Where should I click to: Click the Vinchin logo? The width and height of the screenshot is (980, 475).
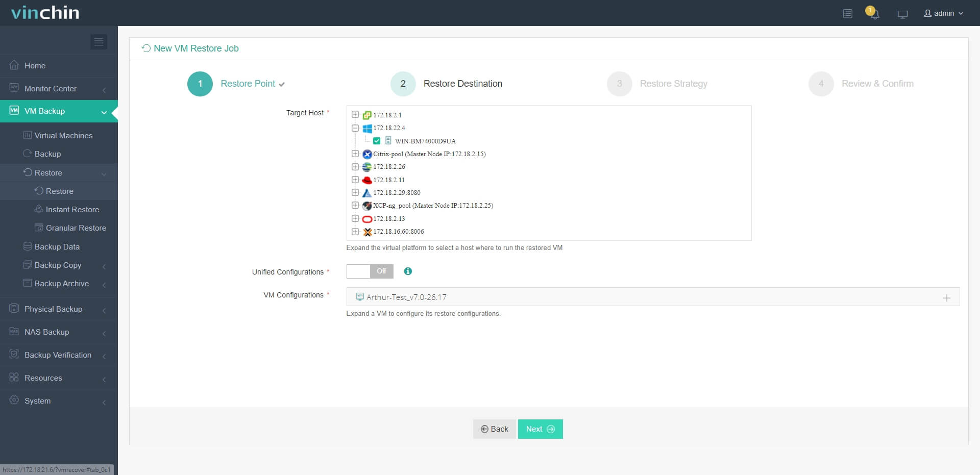(x=45, y=12)
